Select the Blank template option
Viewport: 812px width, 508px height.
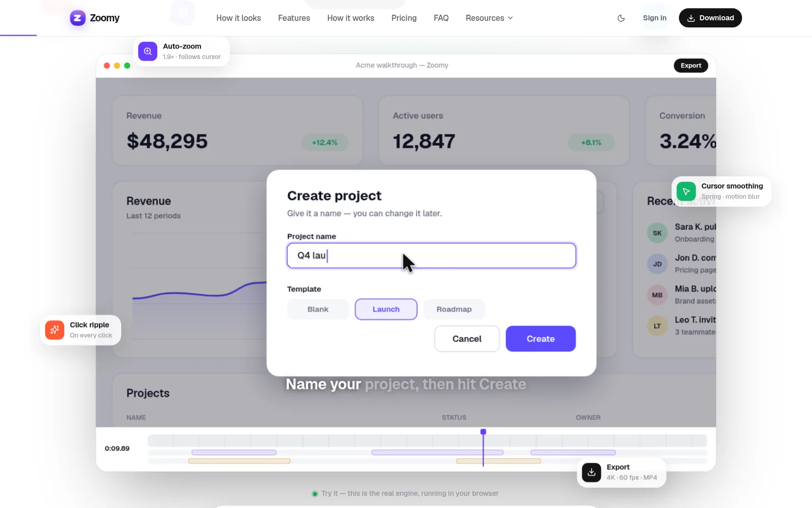318,309
